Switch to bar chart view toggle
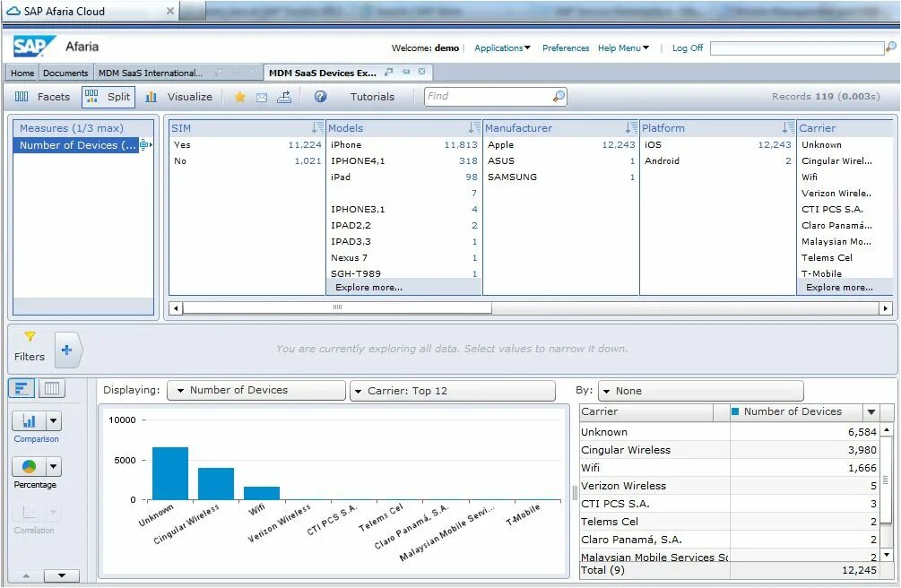 22,388
